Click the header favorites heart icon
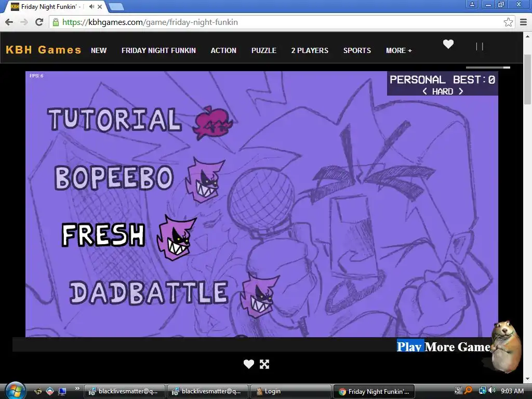The height and width of the screenshot is (399, 532). (448, 44)
